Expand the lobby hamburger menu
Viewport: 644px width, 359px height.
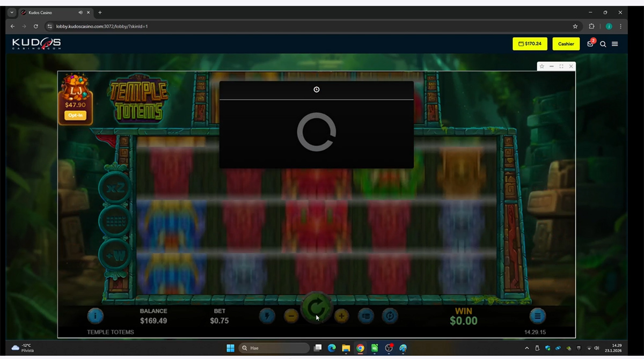(615, 44)
